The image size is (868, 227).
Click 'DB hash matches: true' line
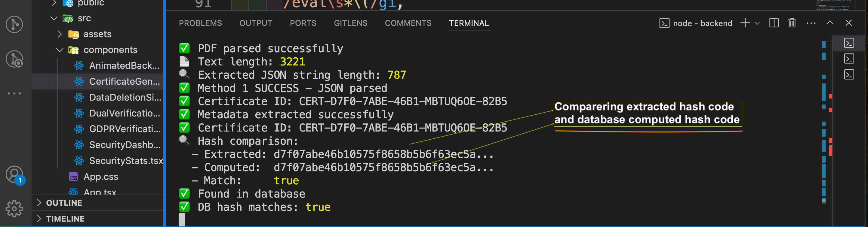coord(254,207)
